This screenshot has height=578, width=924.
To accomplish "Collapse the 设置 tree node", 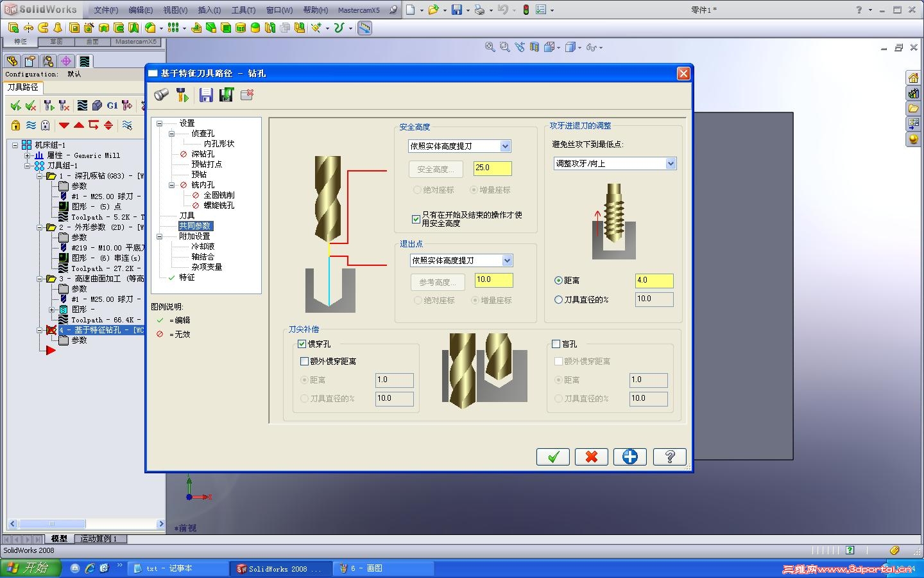I will point(160,123).
